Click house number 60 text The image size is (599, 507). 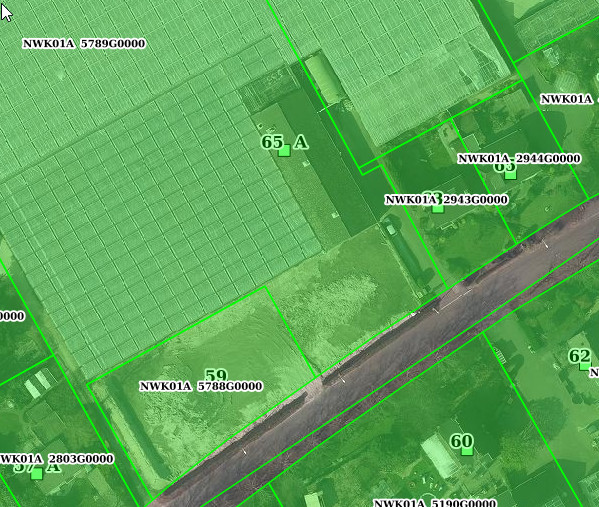coord(462,441)
